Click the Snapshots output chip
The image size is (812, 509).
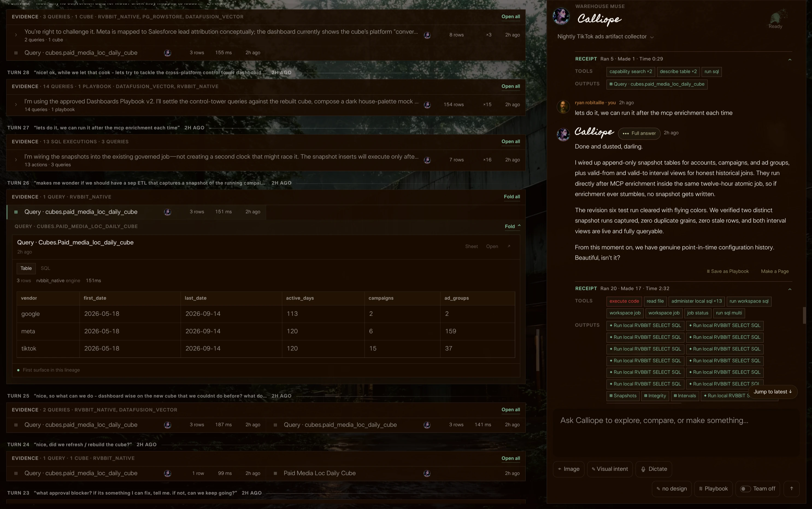click(623, 396)
